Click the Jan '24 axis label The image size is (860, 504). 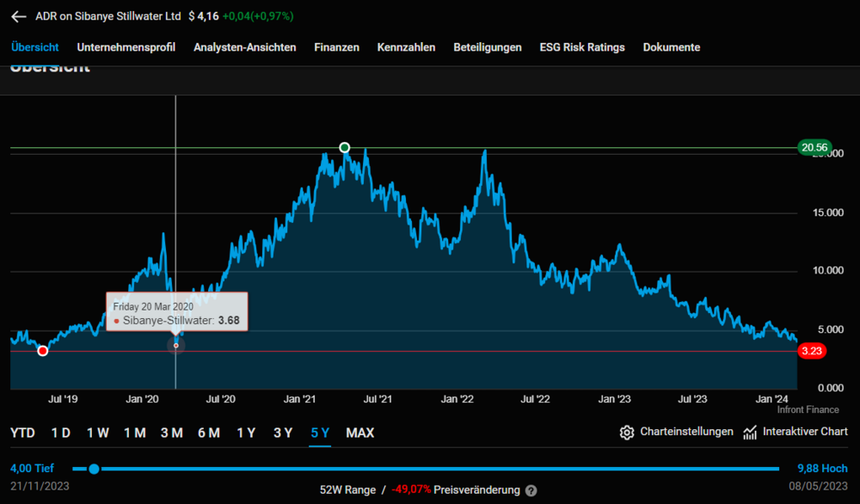[x=771, y=399]
